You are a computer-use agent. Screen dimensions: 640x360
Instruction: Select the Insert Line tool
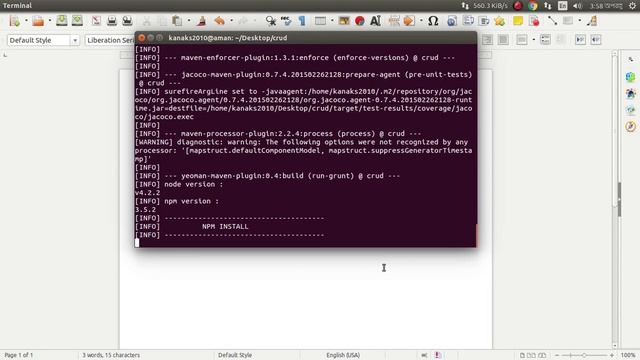click(x=552, y=20)
